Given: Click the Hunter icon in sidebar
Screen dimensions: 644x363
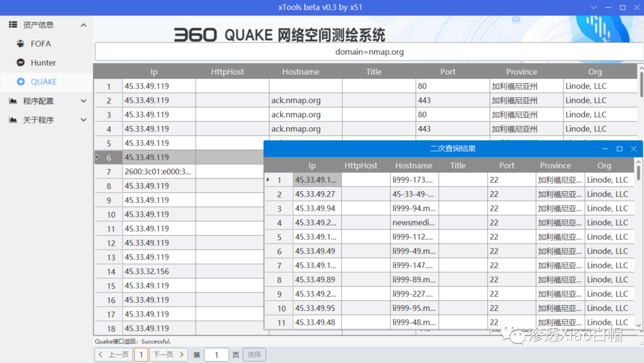Looking at the screenshot, I should pos(20,63).
